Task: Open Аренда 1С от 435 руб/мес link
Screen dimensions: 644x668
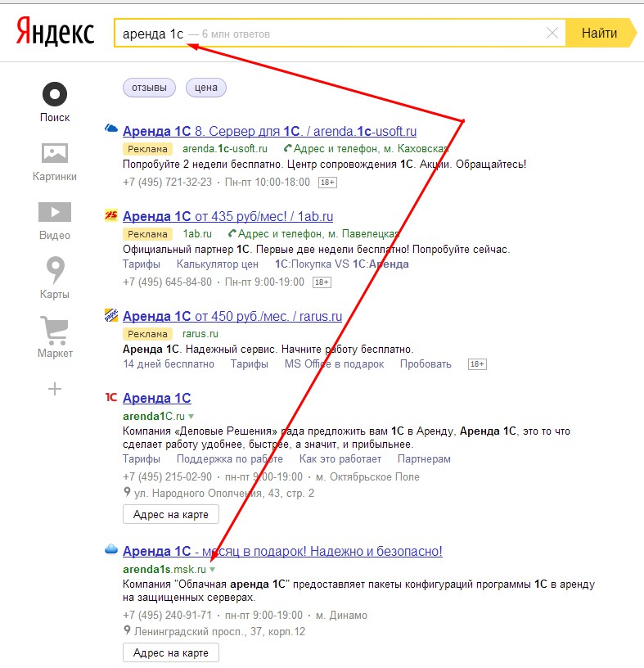Action: coord(227,216)
